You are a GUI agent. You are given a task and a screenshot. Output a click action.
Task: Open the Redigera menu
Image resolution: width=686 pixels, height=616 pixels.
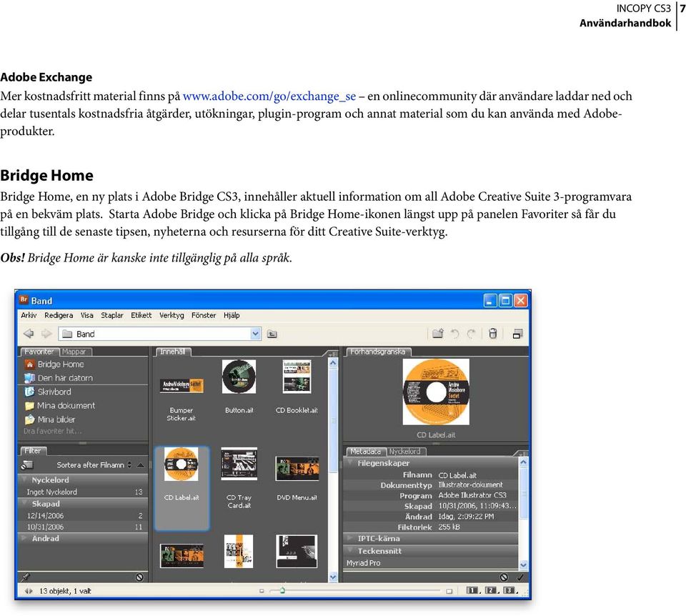tap(59, 315)
